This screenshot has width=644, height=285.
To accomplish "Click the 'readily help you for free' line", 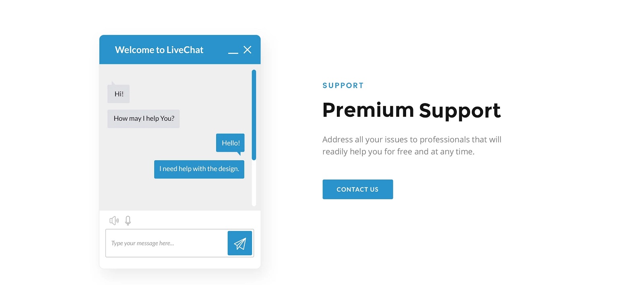I will 398,152.
